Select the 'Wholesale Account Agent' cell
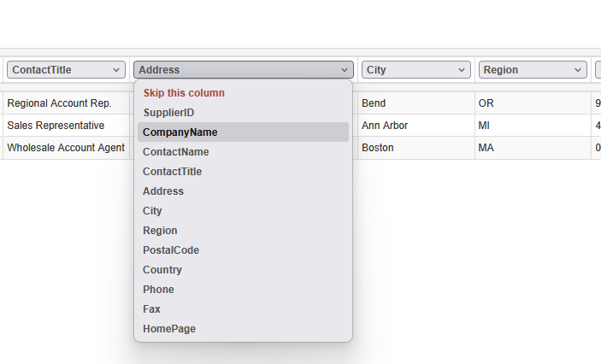Image resolution: width=601 pixels, height=364 pixels. click(x=64, y=148)
